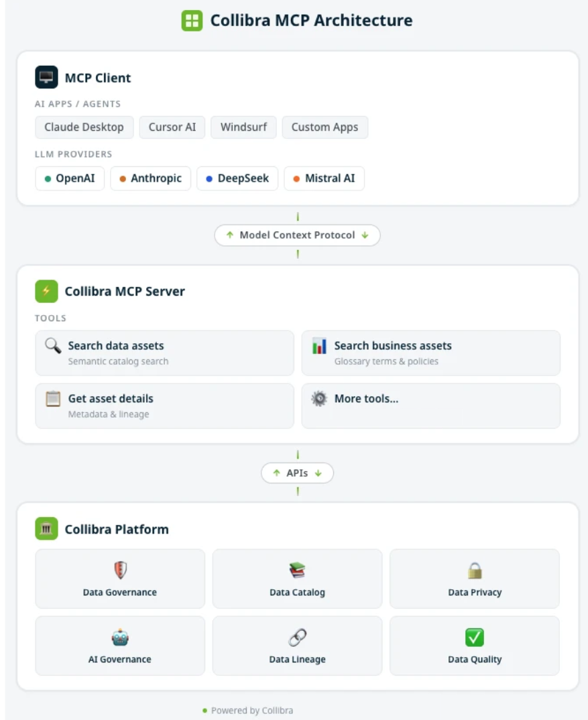Viewport: 588px width, 720px height.
Task: Click the Semantic catalog search subtitle
Action: click(x=118, y=361)
